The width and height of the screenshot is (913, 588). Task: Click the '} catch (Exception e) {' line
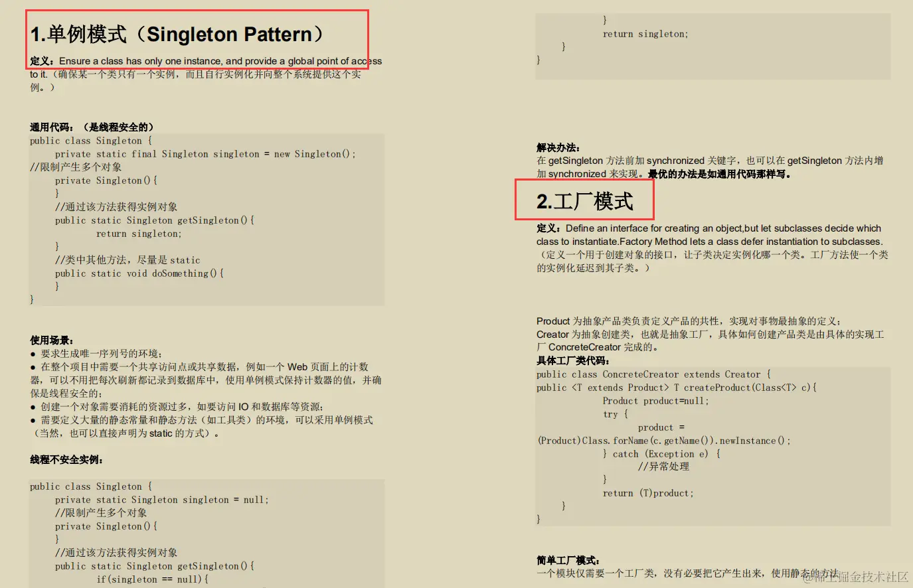662,454
